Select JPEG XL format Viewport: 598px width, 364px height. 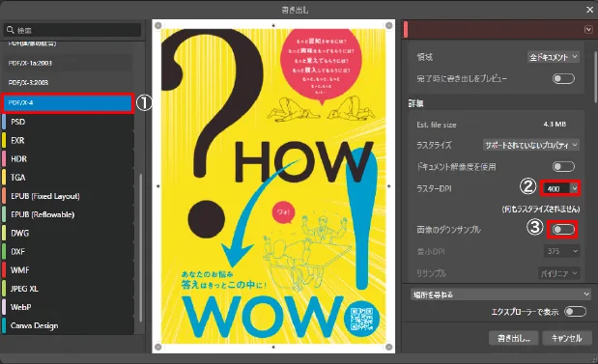67,289
